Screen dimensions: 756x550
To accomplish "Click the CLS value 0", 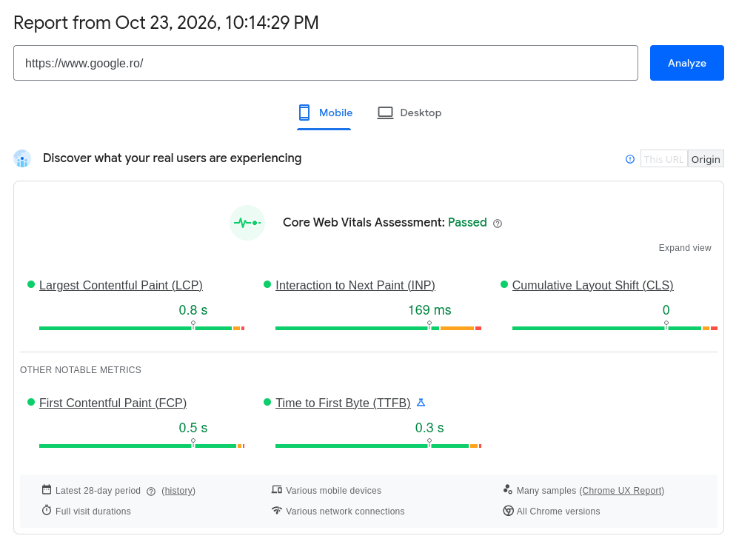I will 666,310.
